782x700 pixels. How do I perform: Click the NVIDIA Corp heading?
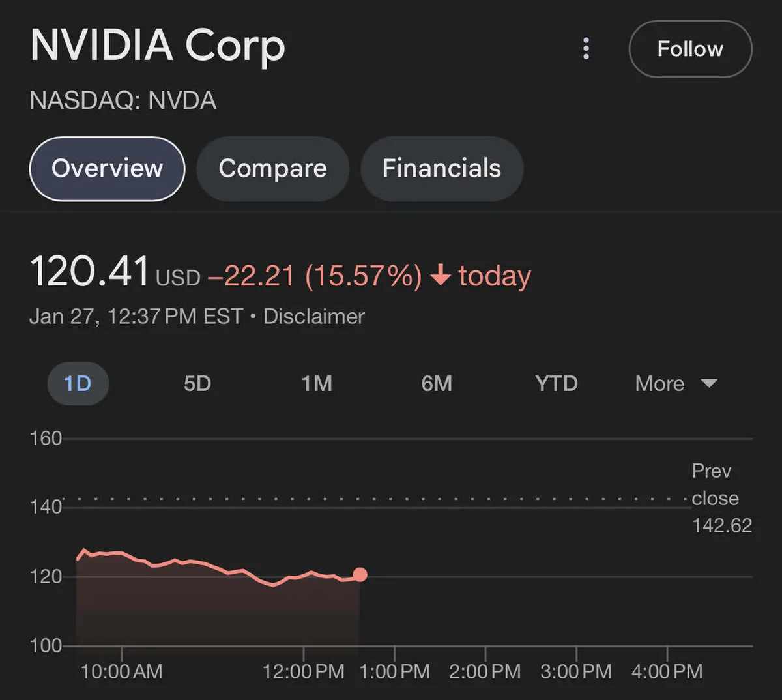click(158, 46)
